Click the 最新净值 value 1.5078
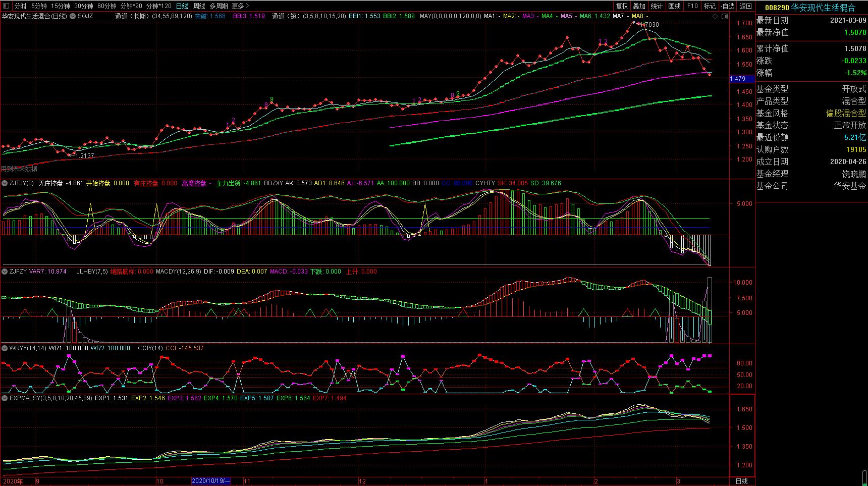This screenshot has width=868, height=486. pos(855,32)
